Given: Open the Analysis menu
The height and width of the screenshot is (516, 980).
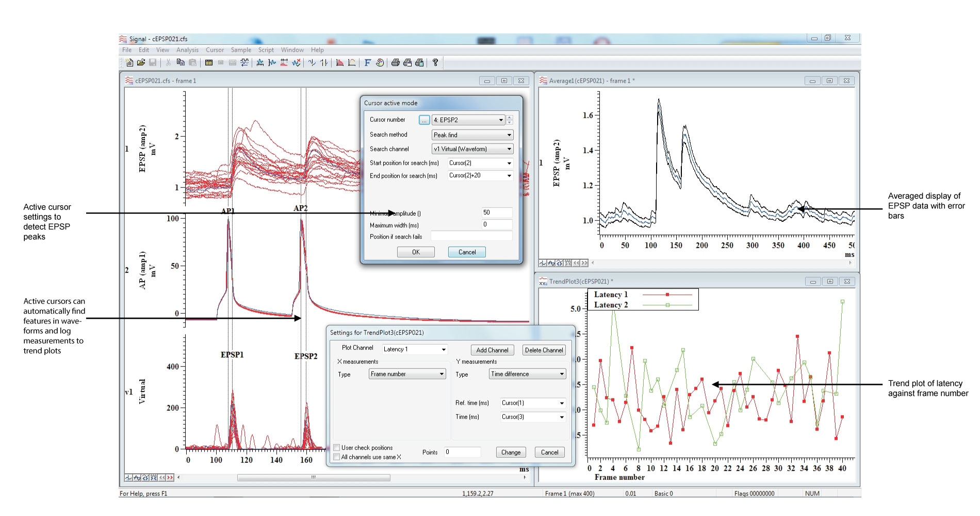Looking at the screenshot, I should pyautogui.click(x=187, y=50).
